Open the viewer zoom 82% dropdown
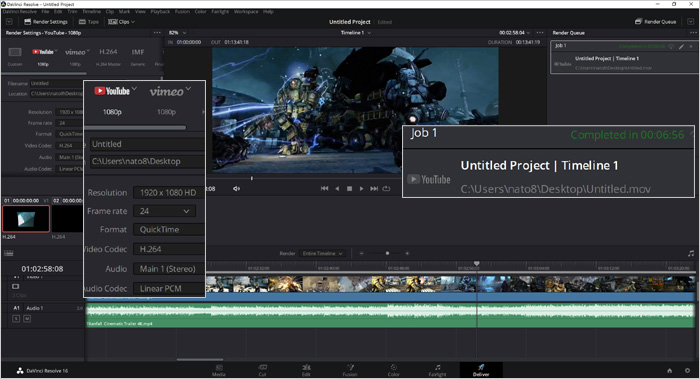 click(177, 33)
